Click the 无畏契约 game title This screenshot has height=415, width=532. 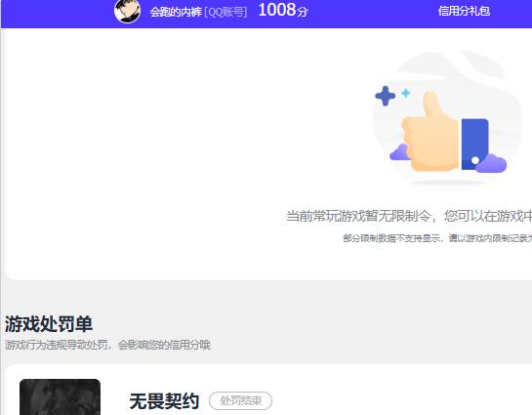pos(164,401)
